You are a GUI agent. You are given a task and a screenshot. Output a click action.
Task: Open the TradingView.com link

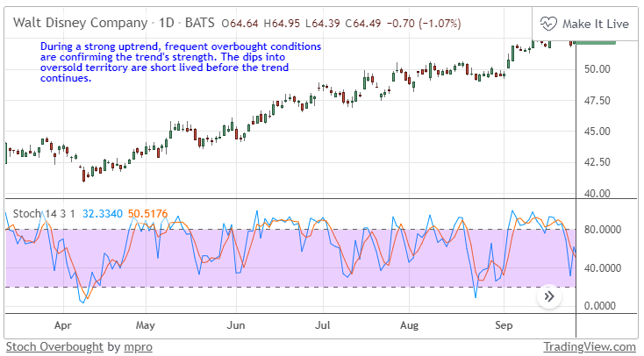pos(590,347)
